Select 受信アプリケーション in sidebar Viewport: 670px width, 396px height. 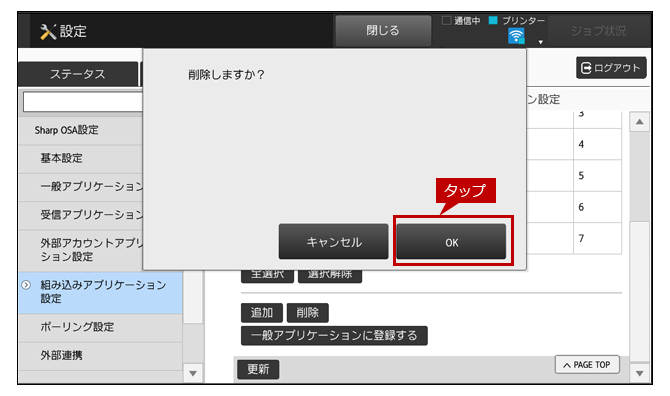pyautogui.click(x=80, y=215)
